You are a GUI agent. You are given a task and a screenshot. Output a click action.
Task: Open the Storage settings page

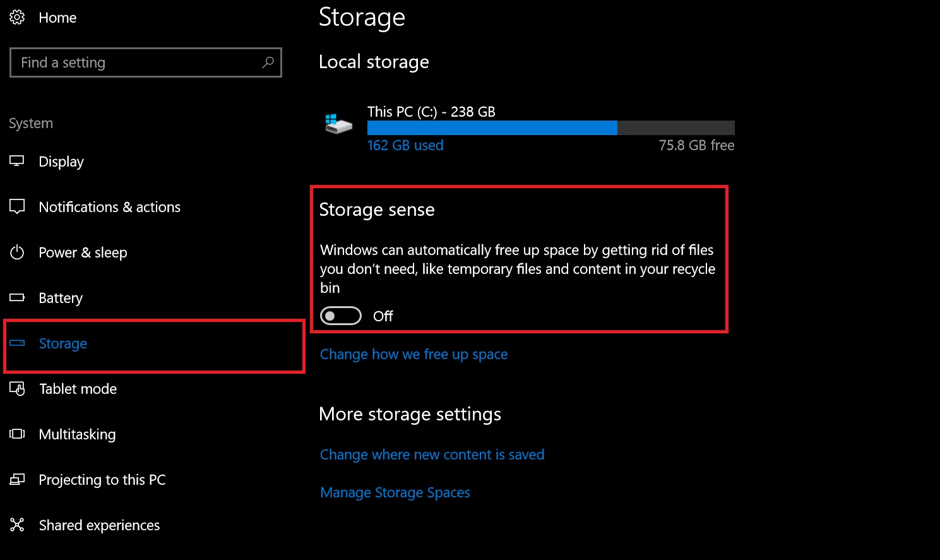[x=63, y=343]
